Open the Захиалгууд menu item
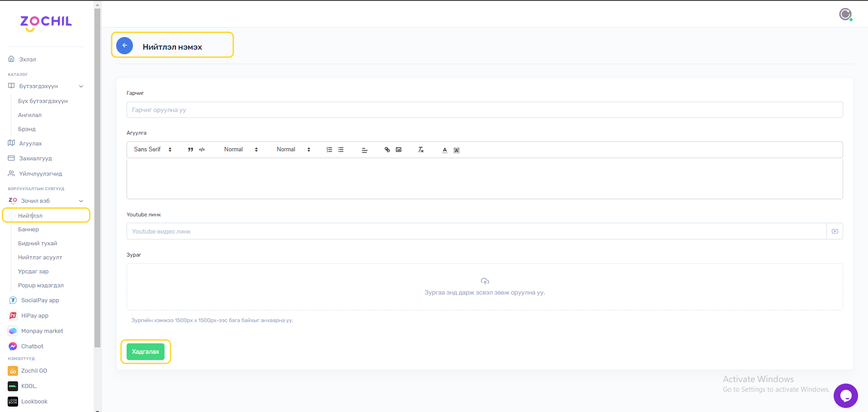 point(35,159)
